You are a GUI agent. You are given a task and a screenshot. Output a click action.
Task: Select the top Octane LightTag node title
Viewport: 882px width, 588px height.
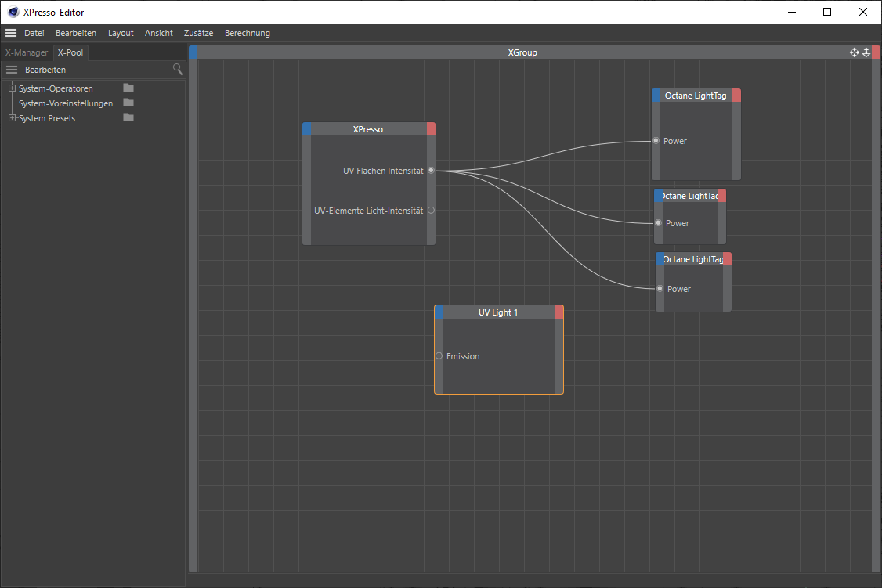696,96
